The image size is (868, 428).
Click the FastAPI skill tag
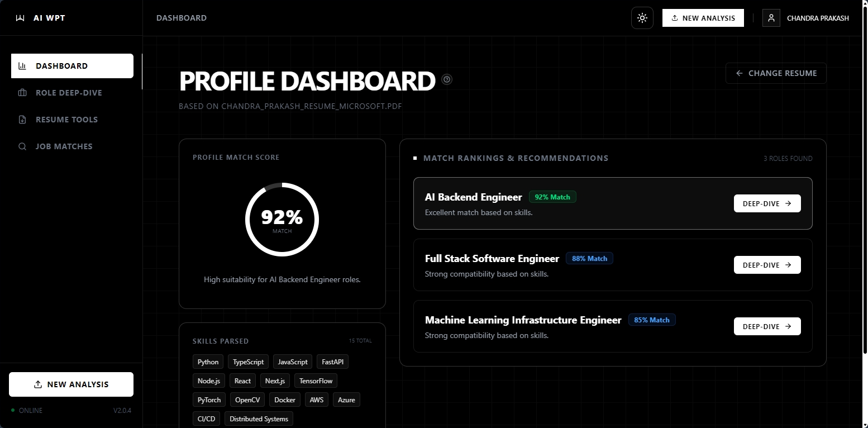pos(332,362)
